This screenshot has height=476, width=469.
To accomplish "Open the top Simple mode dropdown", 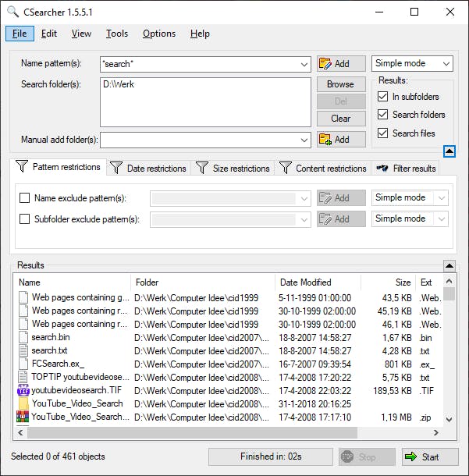I will pos(446,63).
